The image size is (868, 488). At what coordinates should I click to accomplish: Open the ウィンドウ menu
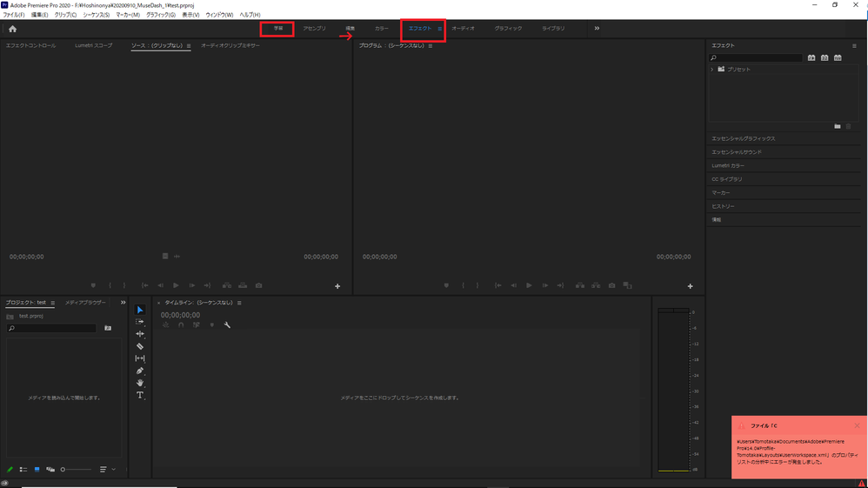[x=219, y=15]
